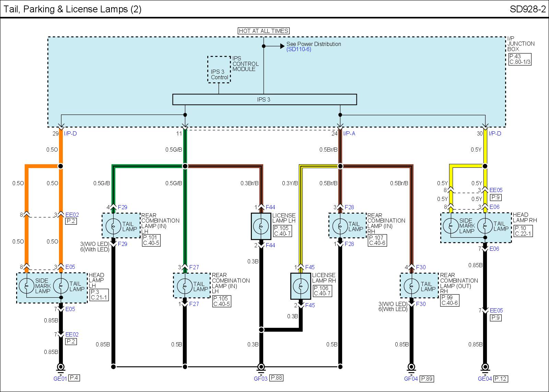549x392 pixels.
Task: Open the F45 connector link at pin 1
Action: pos(310,267)
